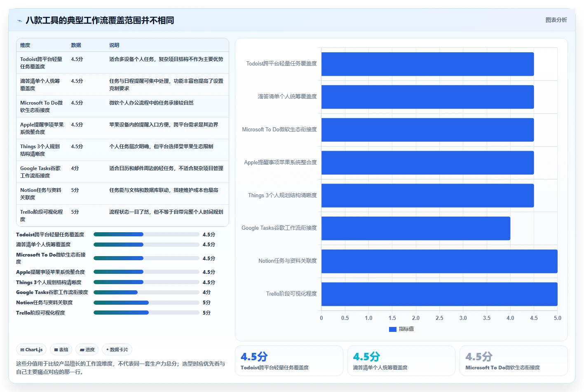
Task: Open the Microsoft To Do 4.5分 data card
Action: tap(514, 361)
